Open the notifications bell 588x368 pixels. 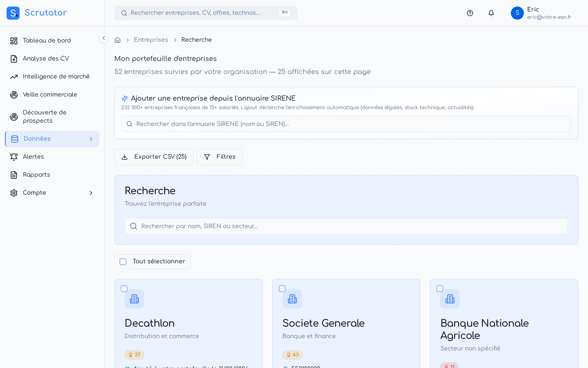[x=491, y=13]
